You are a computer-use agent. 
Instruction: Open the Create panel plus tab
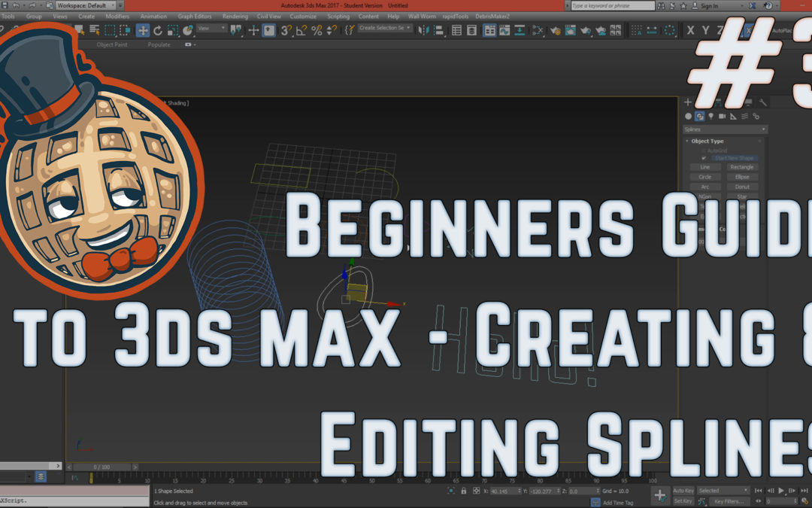pyautogui.click(x=688, y=102)
